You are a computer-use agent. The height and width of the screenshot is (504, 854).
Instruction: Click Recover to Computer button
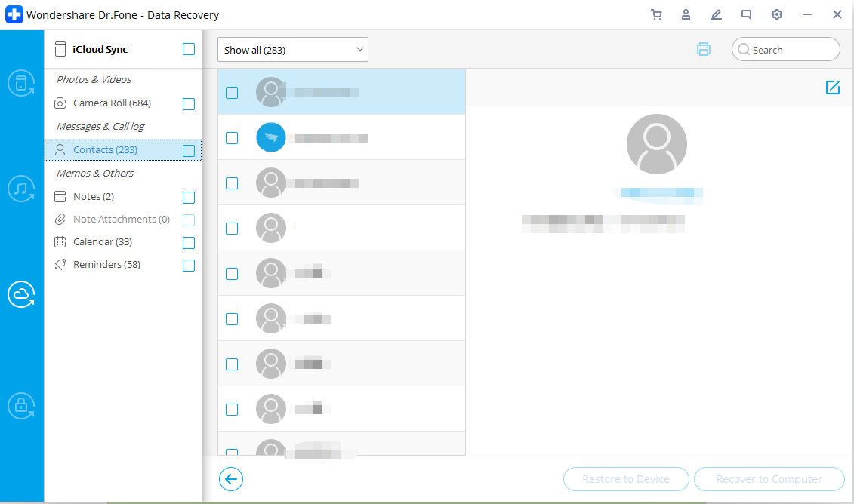coord(769,479)
